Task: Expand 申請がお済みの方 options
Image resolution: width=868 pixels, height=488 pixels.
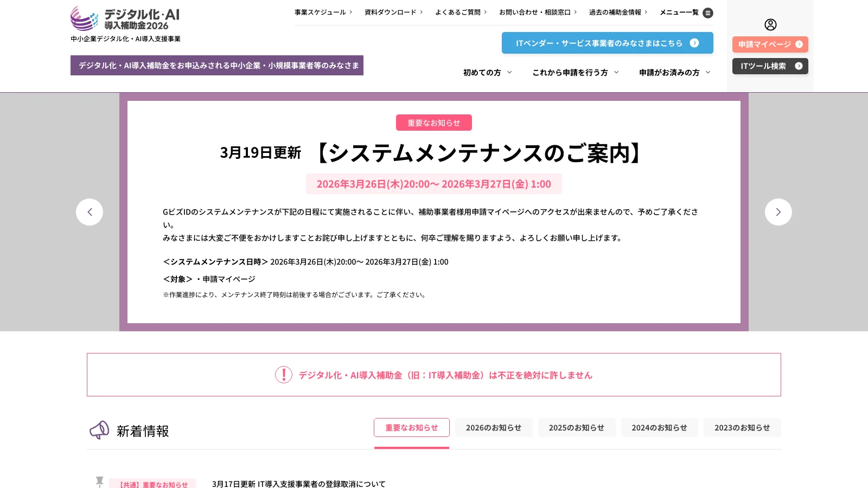Action: pyautogui.click(x=671, y=72)
